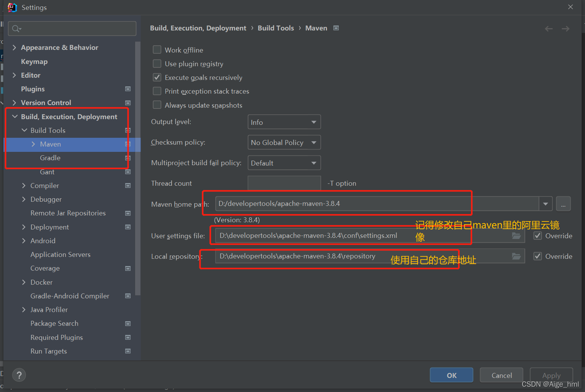The image size is (585, 392).
Task: Open the Checksum policy dropdown
Action: click(x=284, y=142)
